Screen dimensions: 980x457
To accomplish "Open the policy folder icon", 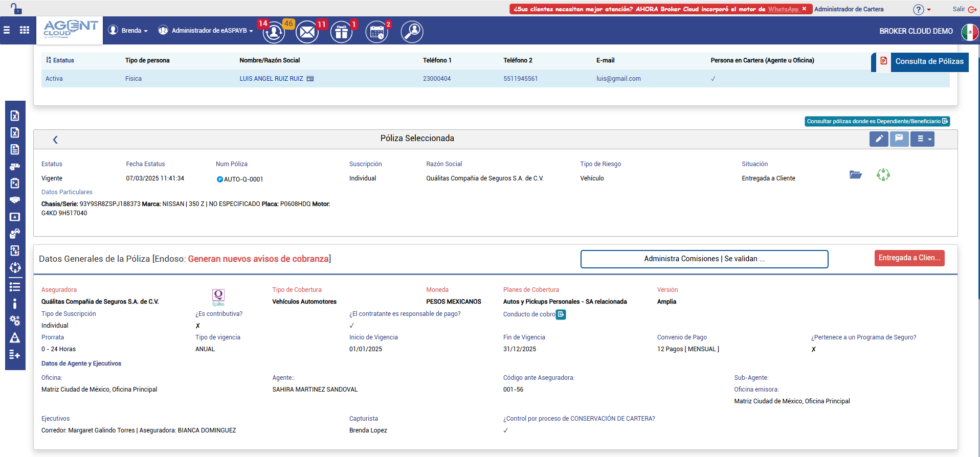I will [x=856, y=175].
